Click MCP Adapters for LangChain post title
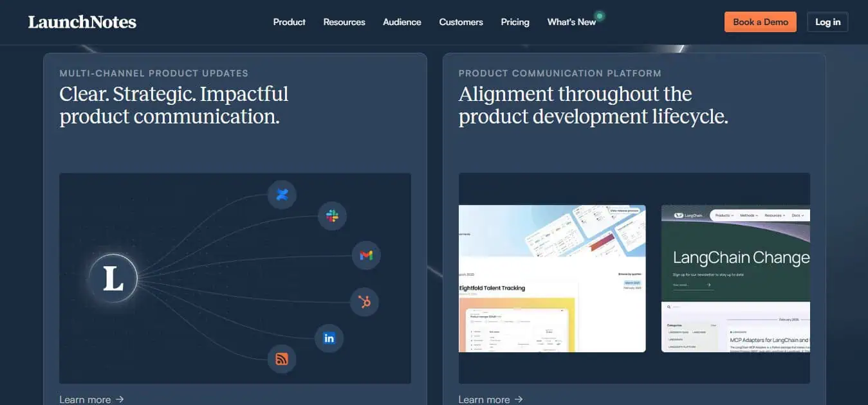The height and width of the screenshot is (405, 868). [770, 340]
